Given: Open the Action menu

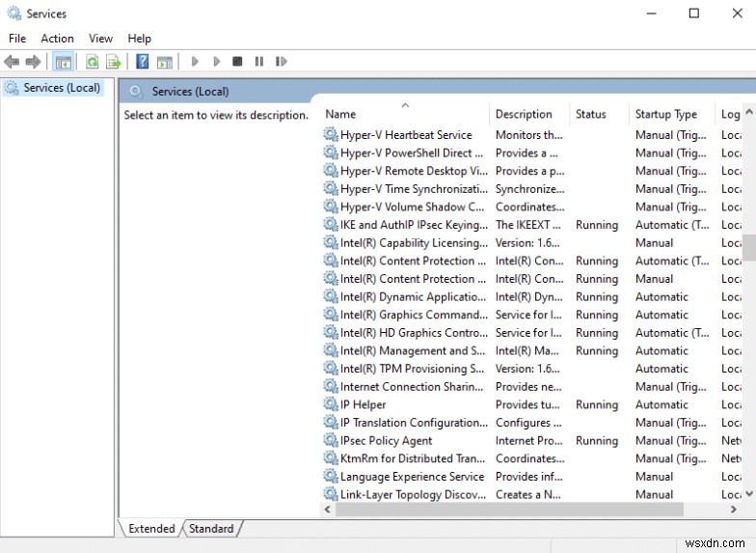Looking at the screenshot, I should pos(58,39).
